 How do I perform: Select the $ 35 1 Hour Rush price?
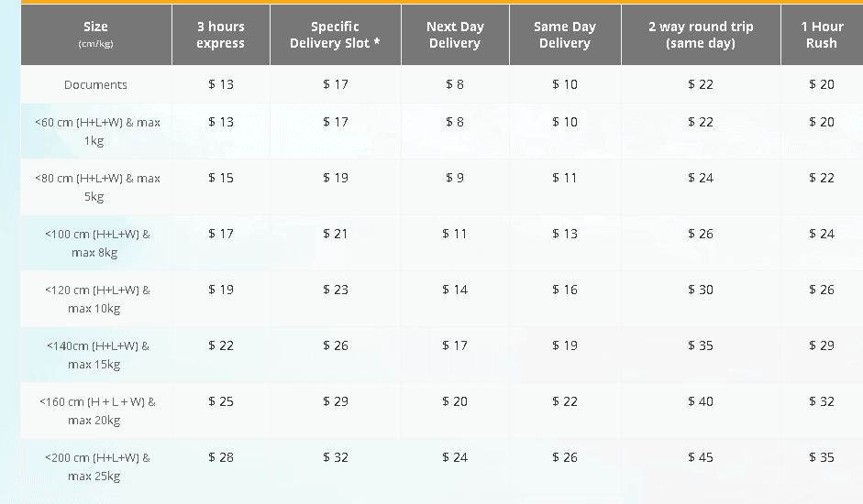(822, 457)
